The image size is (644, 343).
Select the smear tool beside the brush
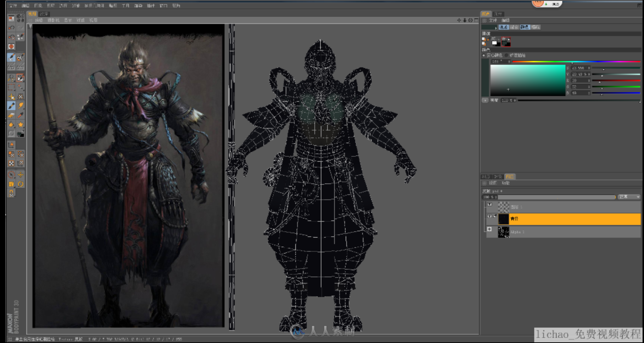(x=21, y=106)
